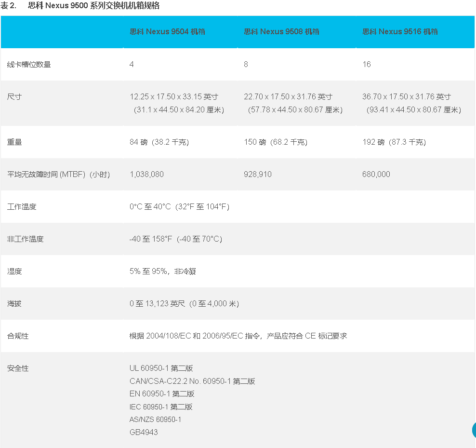Click the '安全性' row label
Viewport: 476px width, 448px height.
click(x=18, y=368)
